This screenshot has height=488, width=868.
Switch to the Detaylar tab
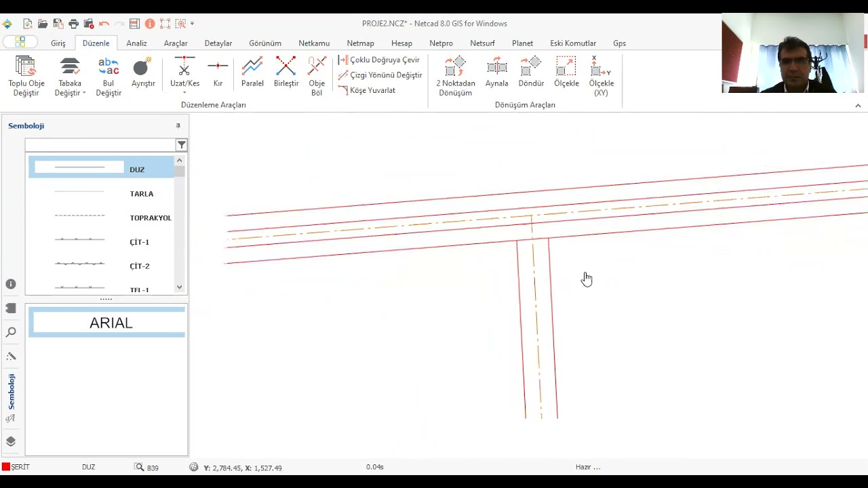tap(218, 43)
